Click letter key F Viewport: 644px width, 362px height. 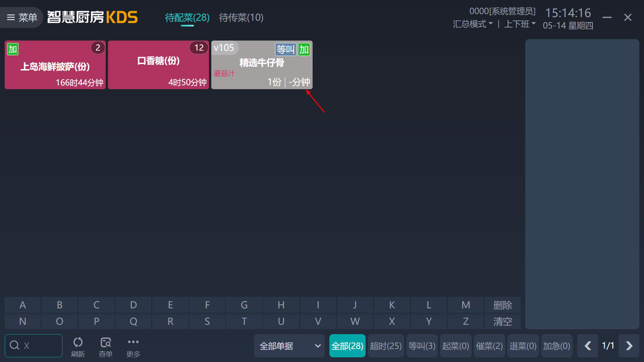(x=207, y=305)
